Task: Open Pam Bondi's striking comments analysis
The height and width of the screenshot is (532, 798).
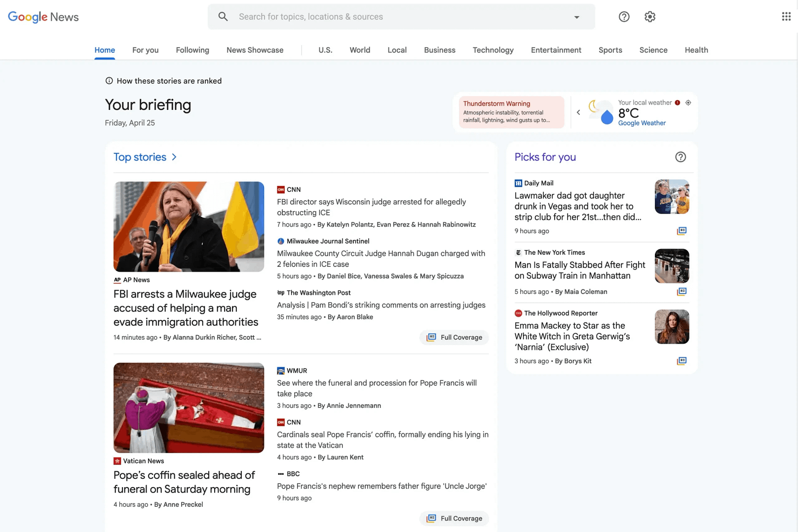Action: pyautogui.click(x=381, y=305)
